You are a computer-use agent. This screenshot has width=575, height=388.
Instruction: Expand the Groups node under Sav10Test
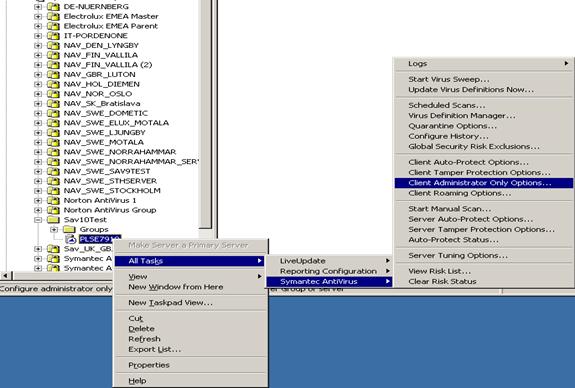[54, 229]
